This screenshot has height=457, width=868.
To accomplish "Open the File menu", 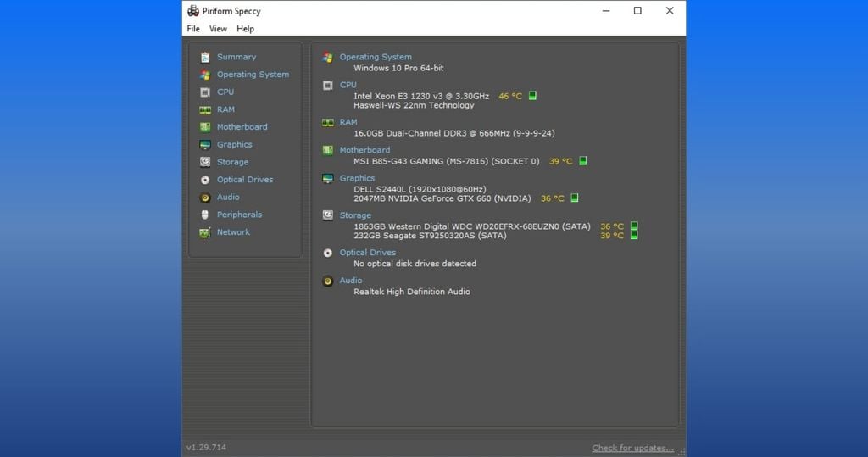I will 193,29.
